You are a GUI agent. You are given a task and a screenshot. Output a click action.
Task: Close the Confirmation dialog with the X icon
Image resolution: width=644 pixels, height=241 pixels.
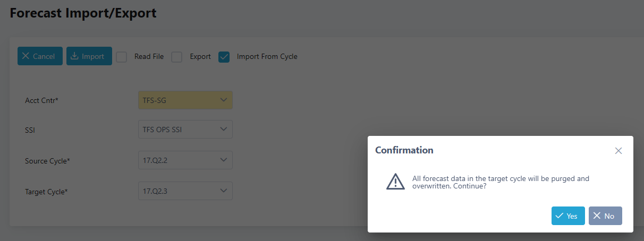[x=618, y=151]
